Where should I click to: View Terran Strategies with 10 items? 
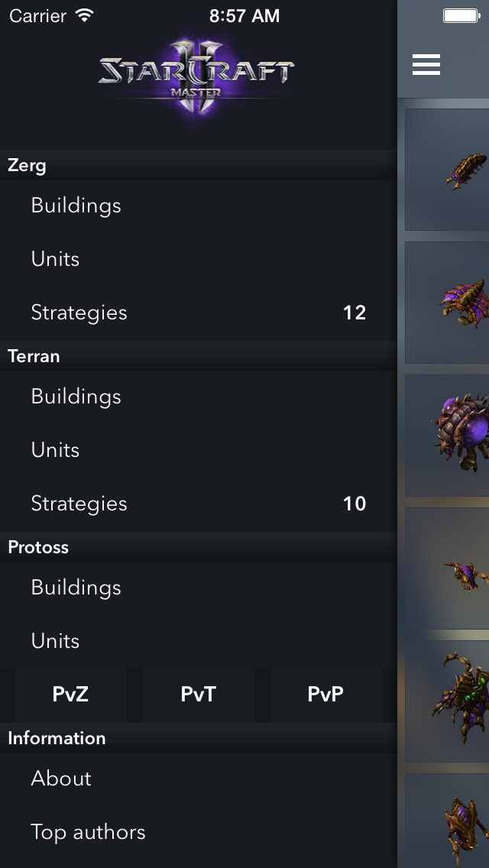coord(79,504)
